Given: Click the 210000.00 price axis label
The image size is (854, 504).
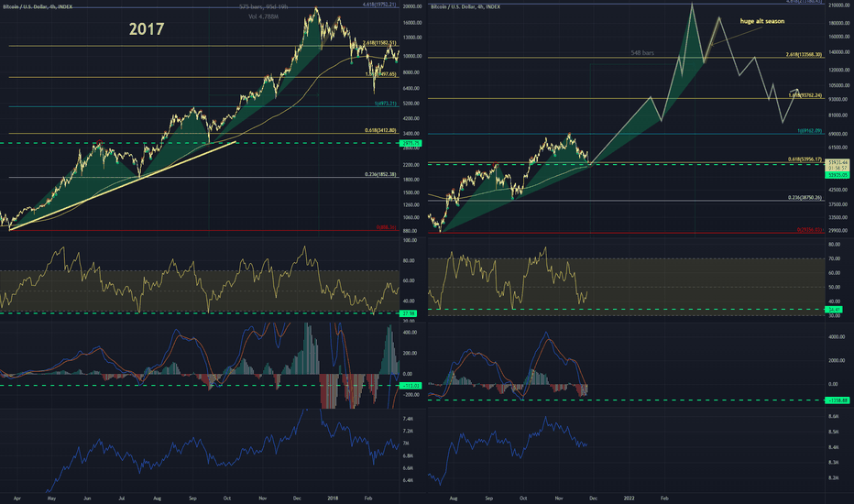Looking at the screenshot, I should pyautogui.click(x=839, y=5).
